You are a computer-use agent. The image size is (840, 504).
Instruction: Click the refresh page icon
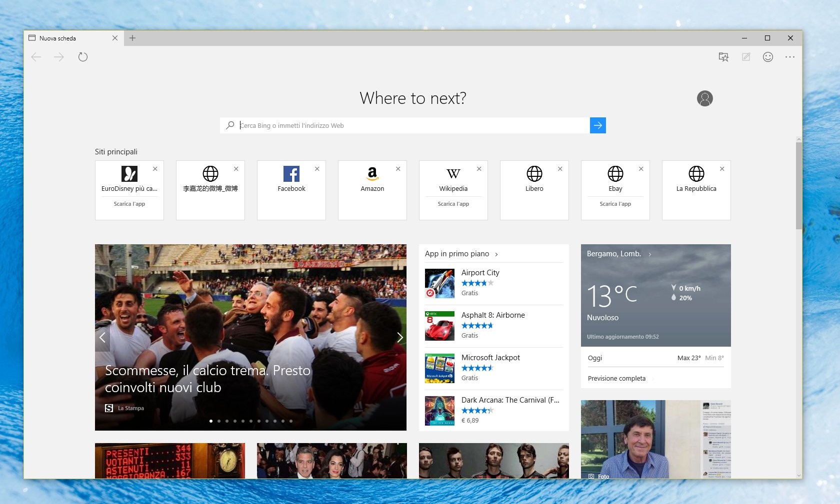coord(83,57)
